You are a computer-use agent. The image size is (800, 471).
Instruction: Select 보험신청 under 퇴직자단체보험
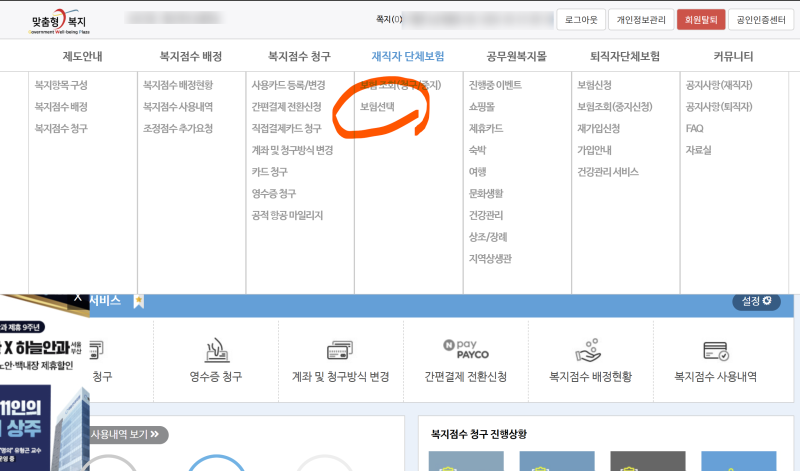click(x=594, y=85)
